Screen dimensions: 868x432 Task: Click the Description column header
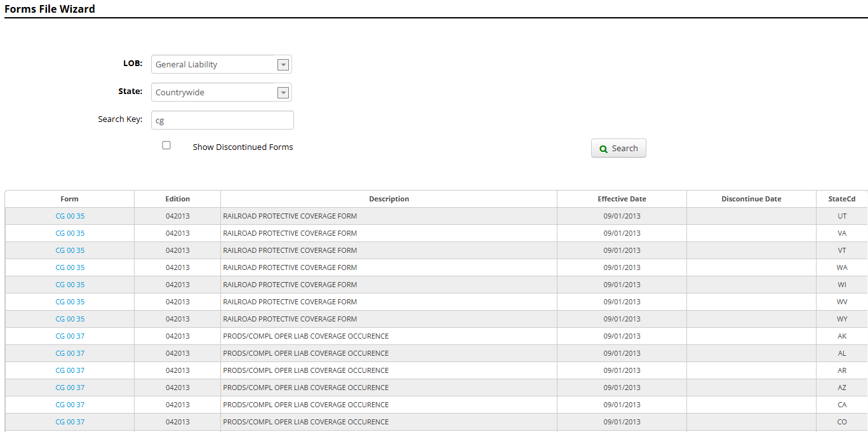[389, 199]
